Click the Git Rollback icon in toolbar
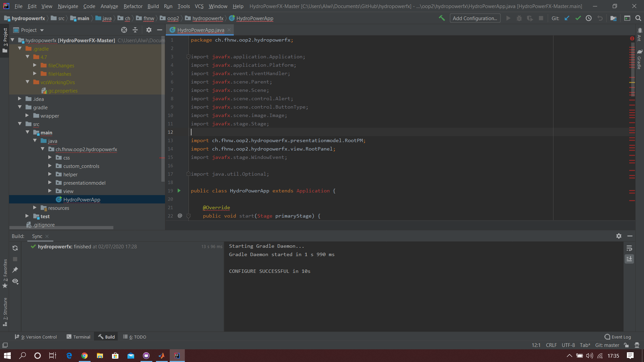Image resolution: width=644 pixels, height=362 pixels. (600, 18)
